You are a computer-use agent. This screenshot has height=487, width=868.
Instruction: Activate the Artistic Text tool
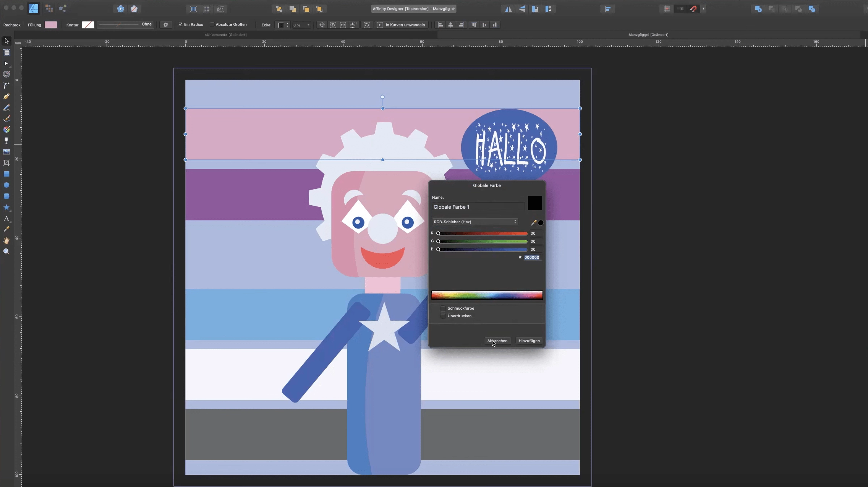click(6, 219)
